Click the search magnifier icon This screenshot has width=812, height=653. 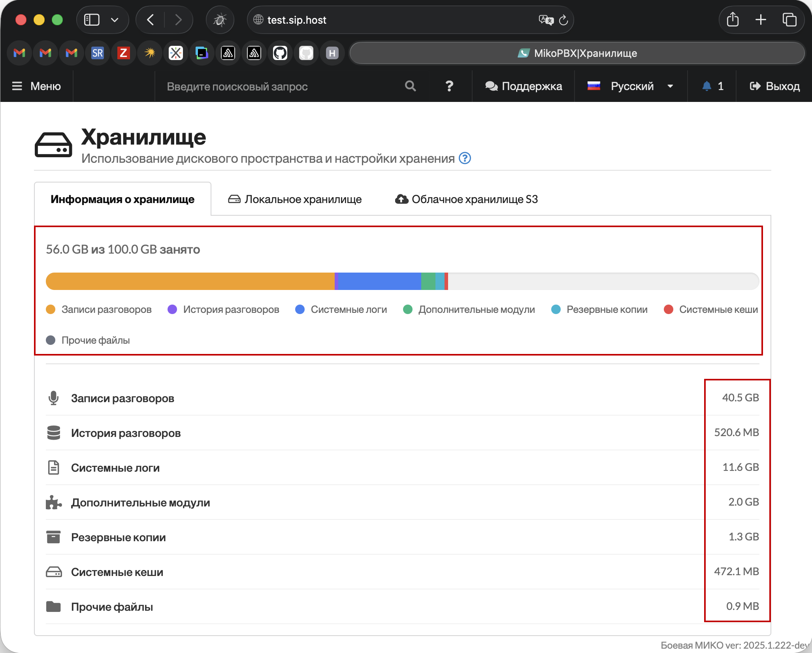click(410, 86)
